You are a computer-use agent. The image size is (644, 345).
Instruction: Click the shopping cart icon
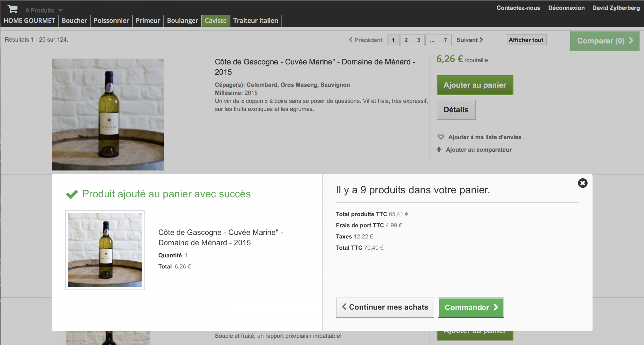(12, 9)
